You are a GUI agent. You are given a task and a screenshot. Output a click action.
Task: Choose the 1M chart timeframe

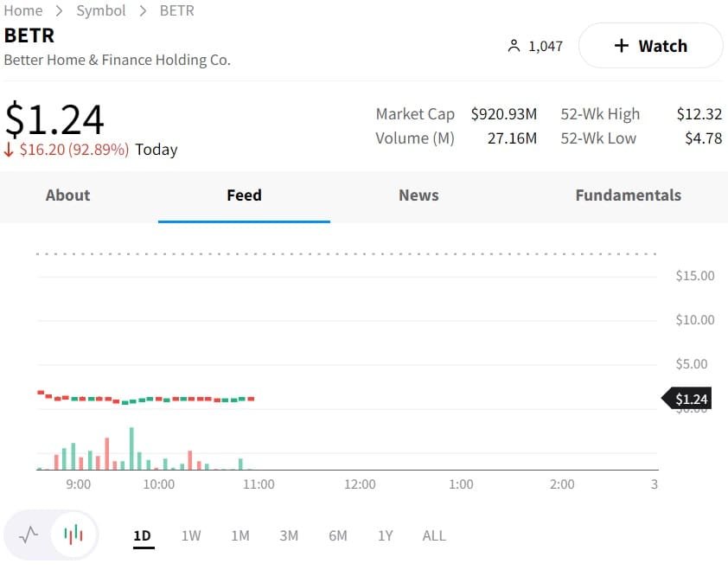(x=240, y=535)
